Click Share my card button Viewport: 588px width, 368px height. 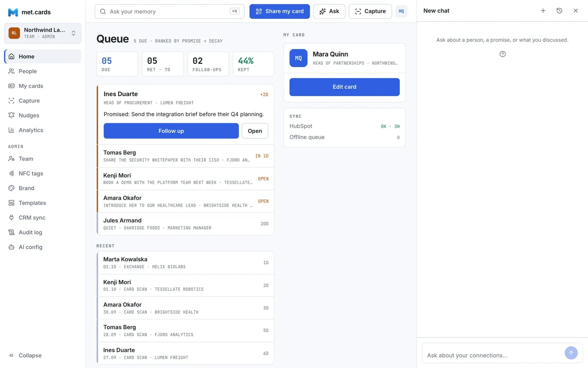click(x=280, y=11)
